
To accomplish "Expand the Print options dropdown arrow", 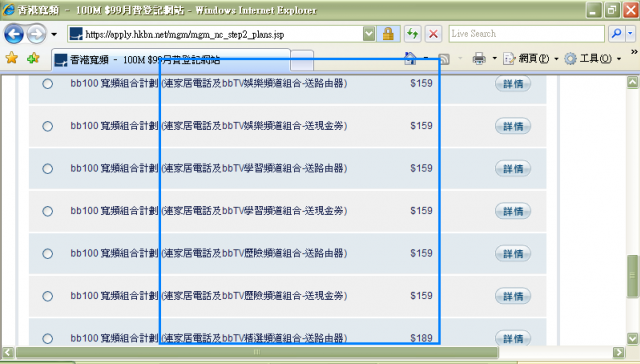I will click(494, 59).
